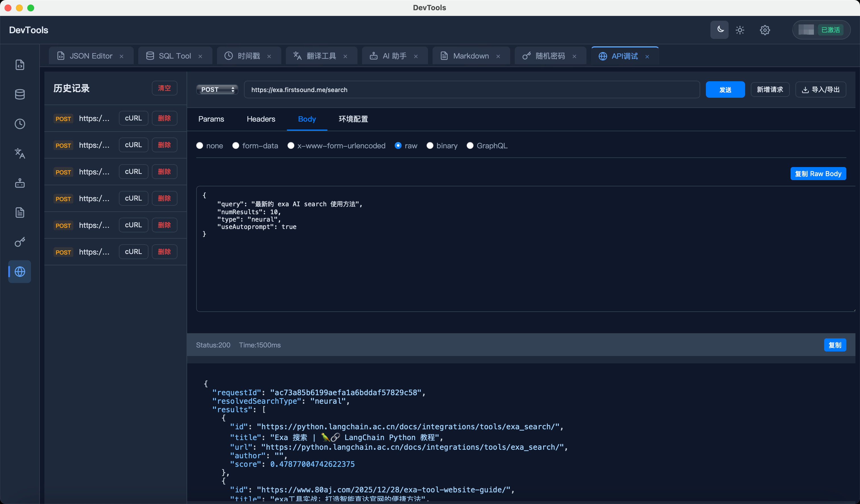Image resolution: width=860 pixels, height=504 pixels.
Task: Switch to dark mode moon icon
Action: point(720,30)
